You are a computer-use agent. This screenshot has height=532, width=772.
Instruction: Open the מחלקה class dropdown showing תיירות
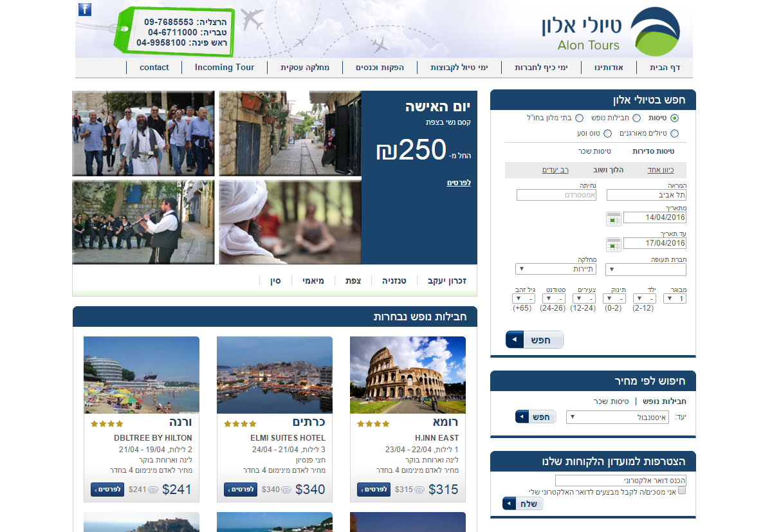tap(556, 269)
